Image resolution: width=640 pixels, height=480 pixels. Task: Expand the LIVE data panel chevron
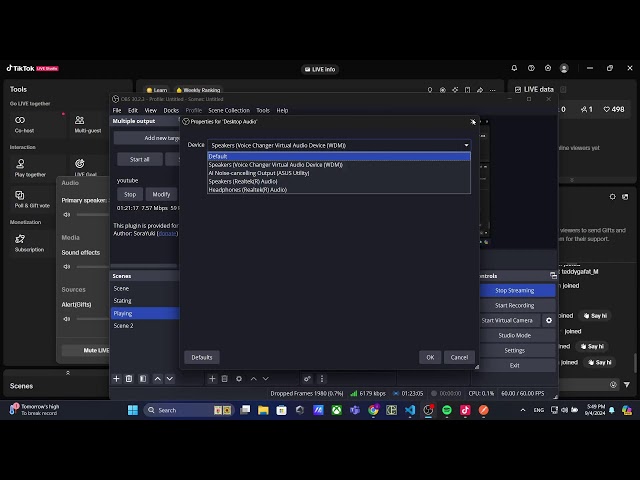[572, 180]
